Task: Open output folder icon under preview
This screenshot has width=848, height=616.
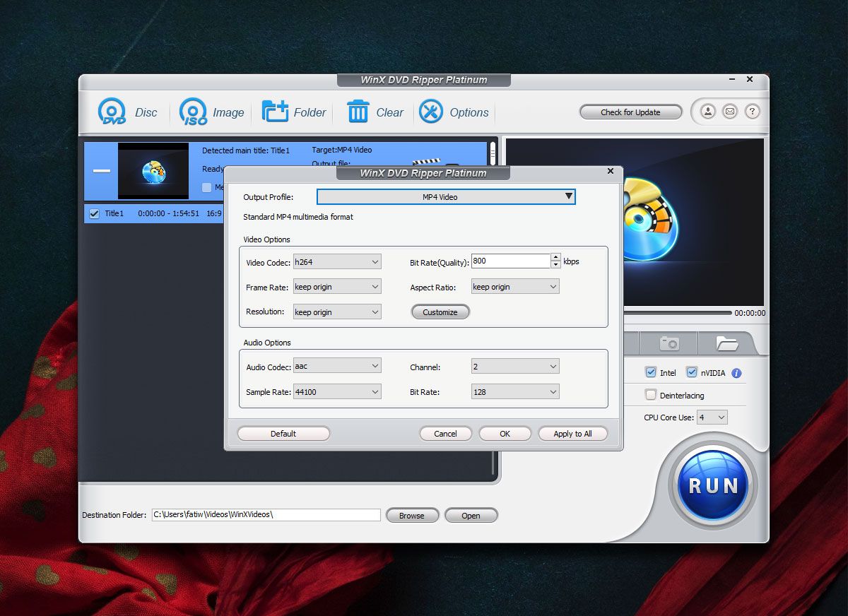Action: point(726,343)
